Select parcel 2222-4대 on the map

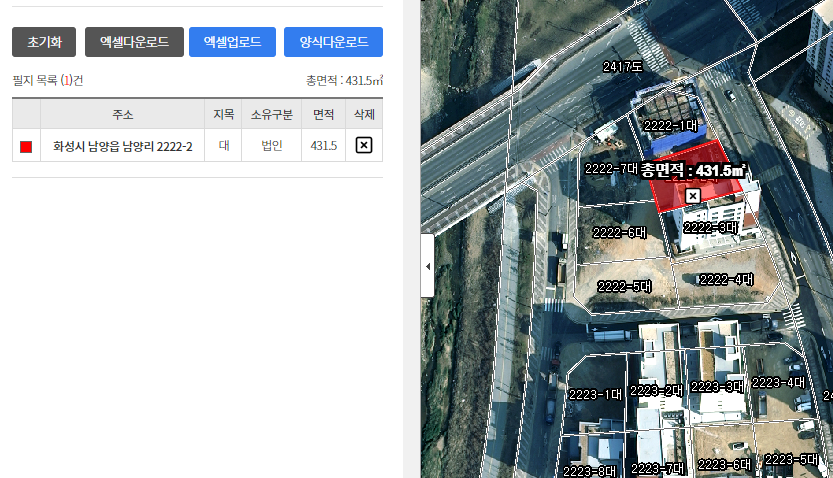click(726, 279)
